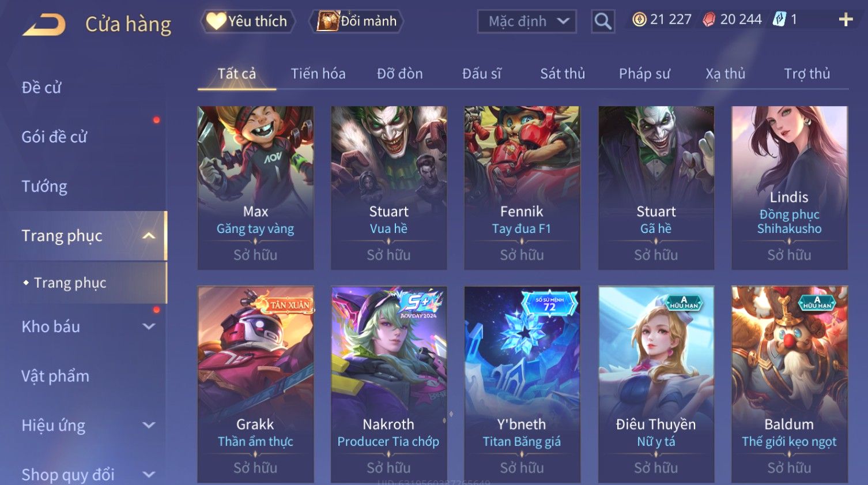The image size is (868, 485).
Task: Select Lindis Đồng phục Shihakusho skin card
Action: [x=790, y=187]
